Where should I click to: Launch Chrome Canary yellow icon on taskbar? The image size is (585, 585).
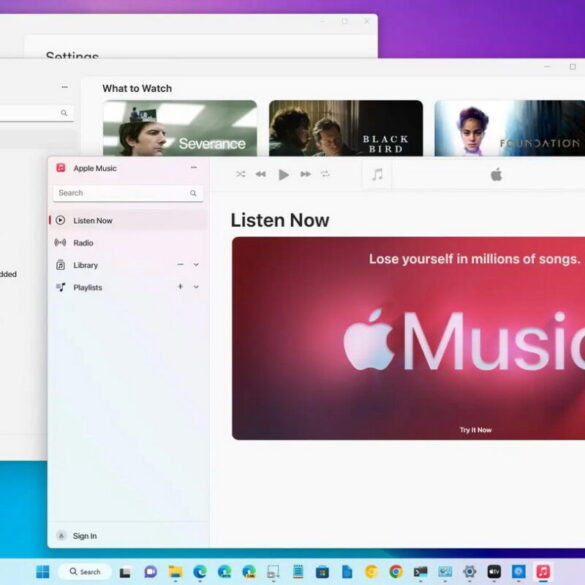[371, 572]
